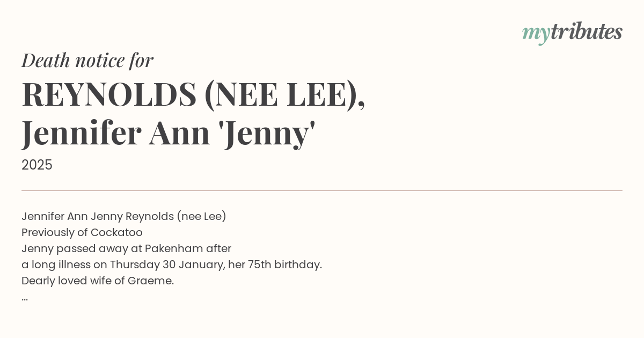Click the year 2025 below the heading
This screenshot has width=644, height=338.
[37, 165]
